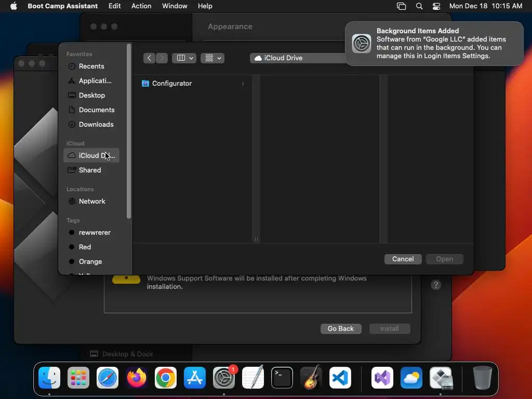Go back in the file dialog
532x399 pixels.
click(x=149, y=58)
